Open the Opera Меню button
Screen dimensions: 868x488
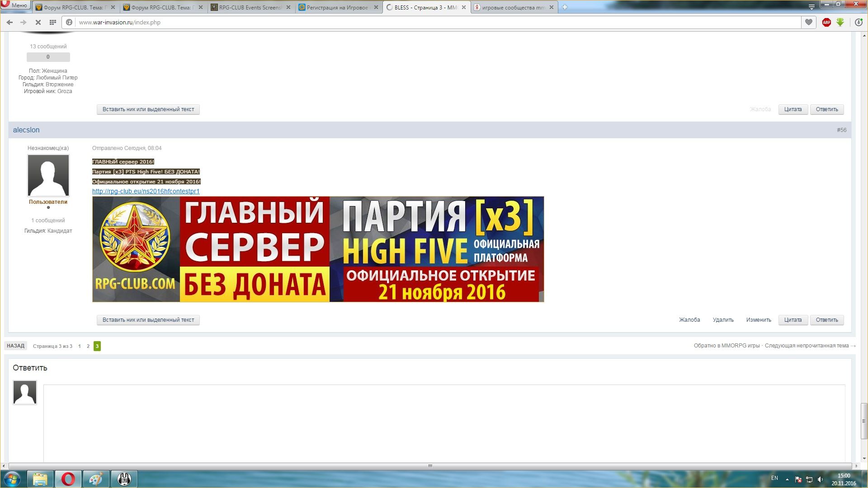15,5
